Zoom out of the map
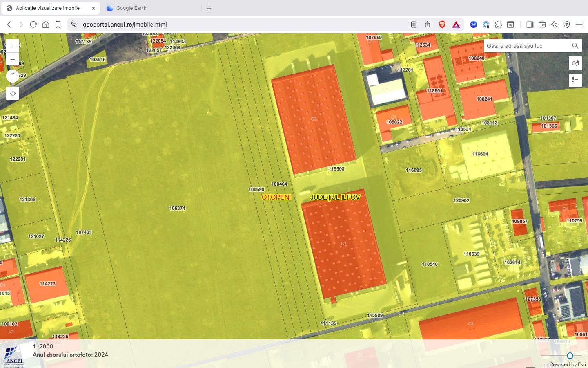This screenshot has width=588, height=368. tap(13, 59)
